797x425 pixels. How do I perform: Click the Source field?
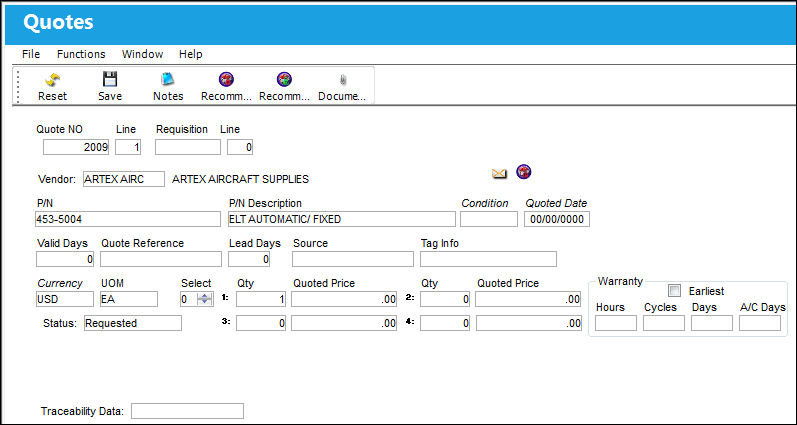353,259
